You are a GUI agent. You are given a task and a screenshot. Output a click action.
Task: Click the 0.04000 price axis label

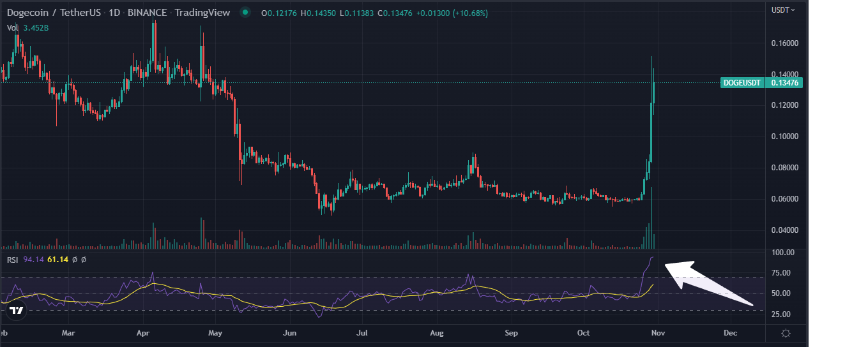tap(784, 230)
